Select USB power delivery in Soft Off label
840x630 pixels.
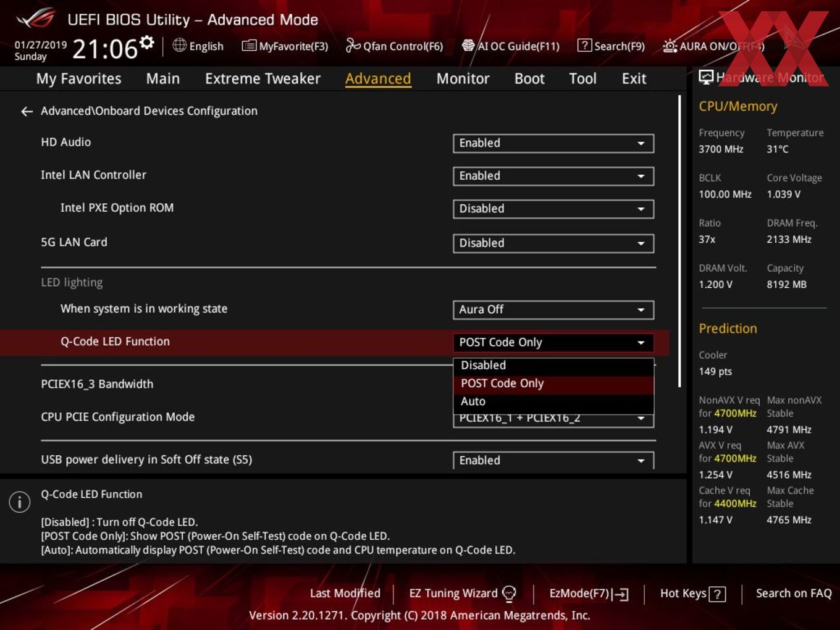pos(146,460)
